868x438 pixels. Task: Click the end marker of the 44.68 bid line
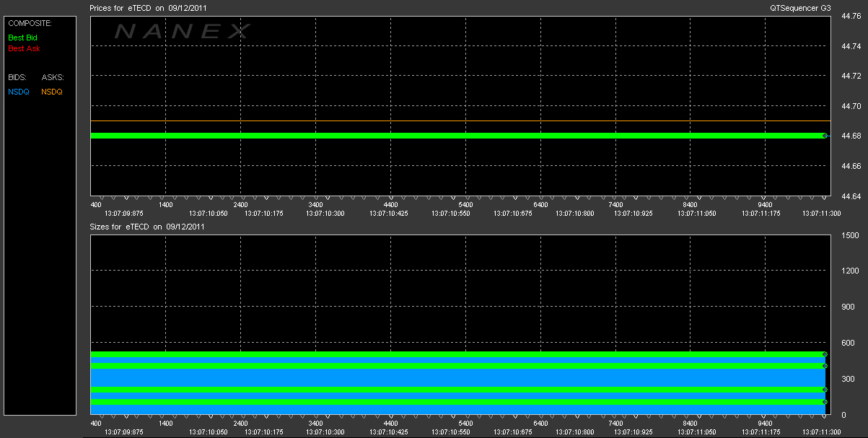[825, 136]
